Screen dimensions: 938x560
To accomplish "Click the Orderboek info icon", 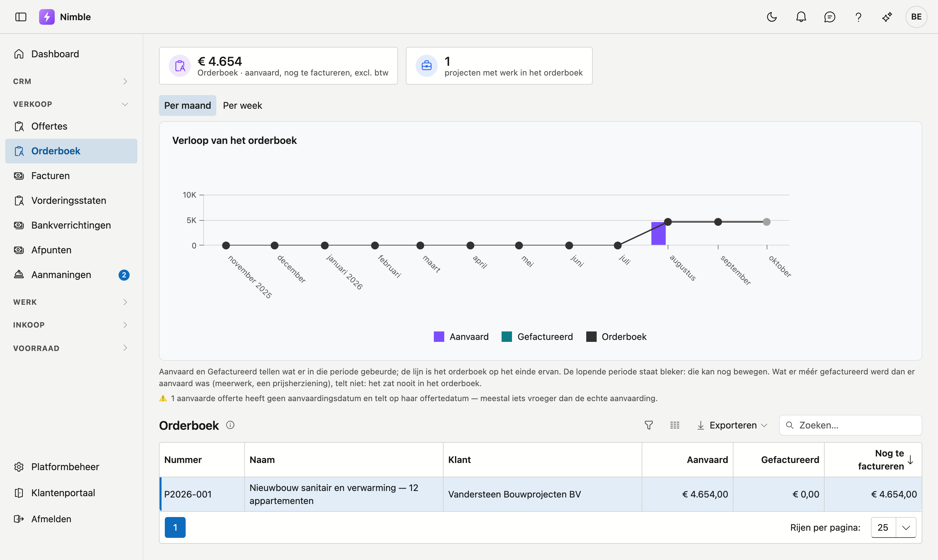I will coord(230,425).
